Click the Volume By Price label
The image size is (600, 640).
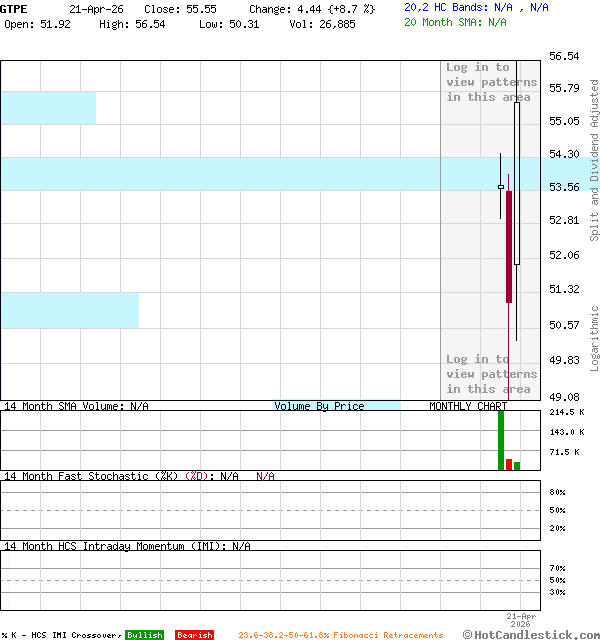pos(319,406)
